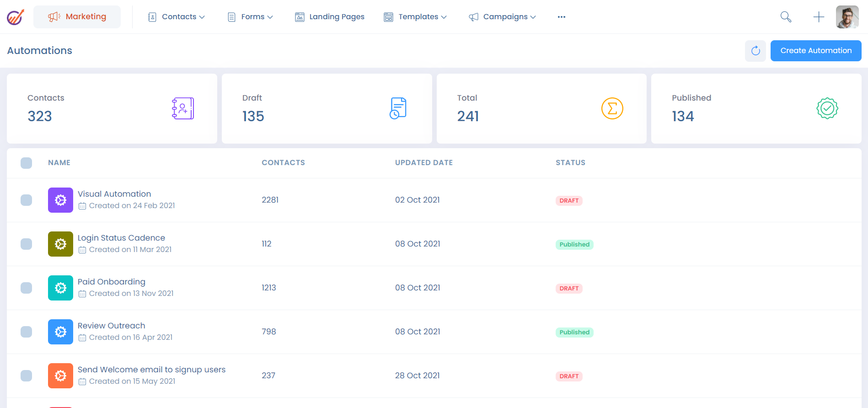Click the Draft document clock icon

point(398,108)
